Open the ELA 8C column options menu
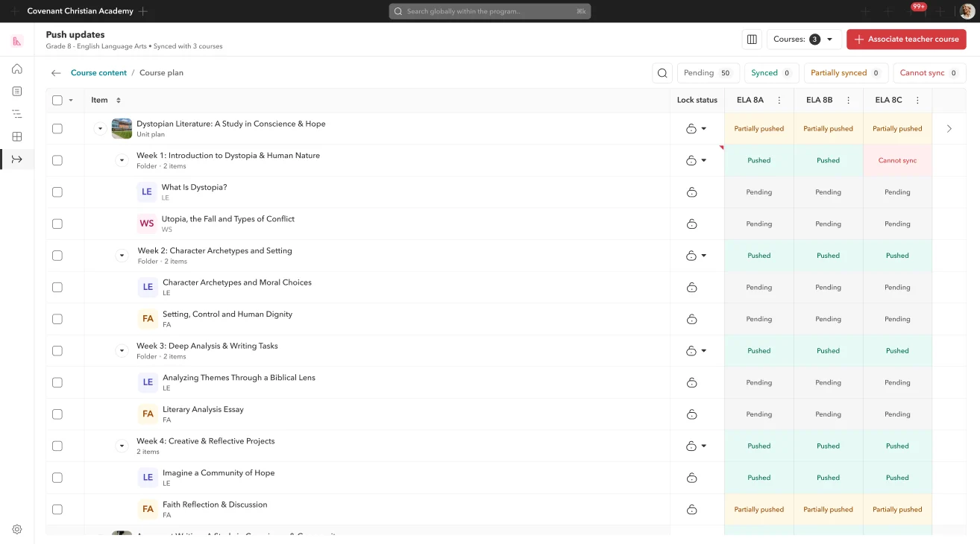 click(918, 100)
